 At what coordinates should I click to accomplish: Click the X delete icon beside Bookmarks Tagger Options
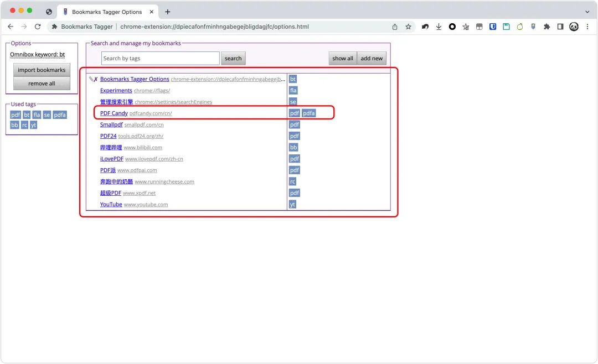point(96,79)
